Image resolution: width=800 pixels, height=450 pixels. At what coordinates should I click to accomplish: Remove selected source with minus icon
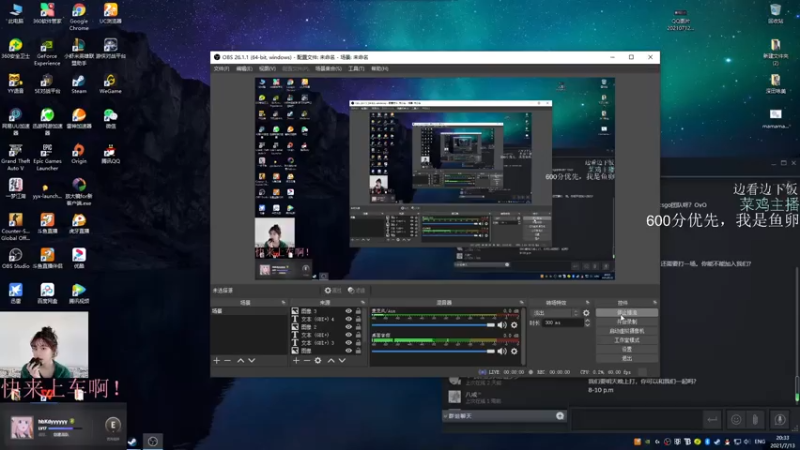(x=307, y=361)
